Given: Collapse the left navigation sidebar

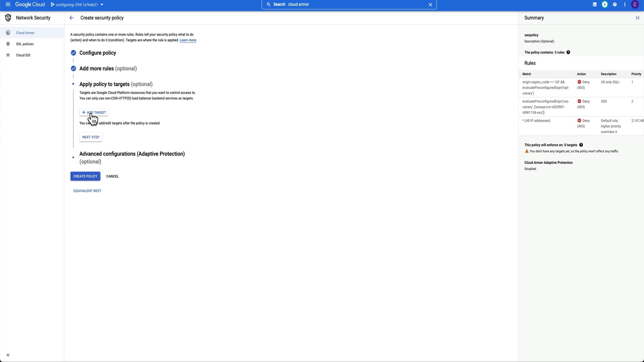Looking at the screenshot, I should click(x=8, y=355).
